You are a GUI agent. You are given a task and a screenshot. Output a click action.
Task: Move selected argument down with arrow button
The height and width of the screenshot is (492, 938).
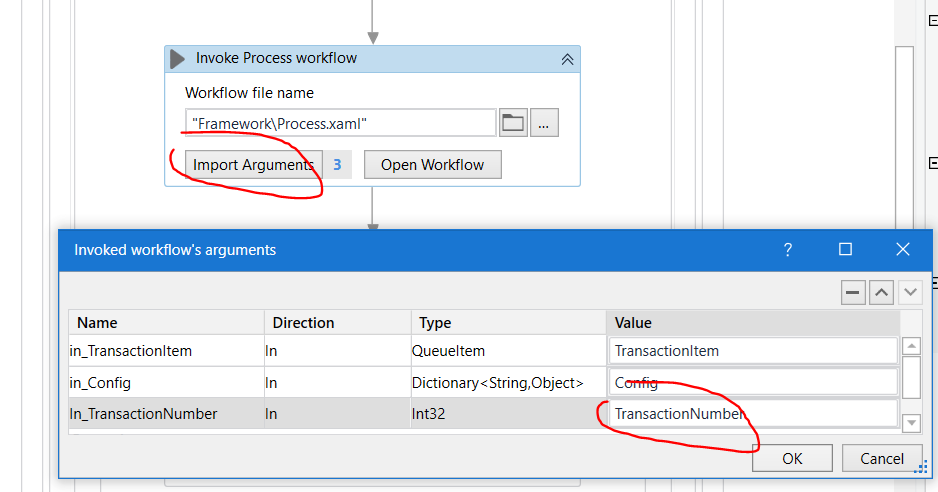tap(910, 293)
